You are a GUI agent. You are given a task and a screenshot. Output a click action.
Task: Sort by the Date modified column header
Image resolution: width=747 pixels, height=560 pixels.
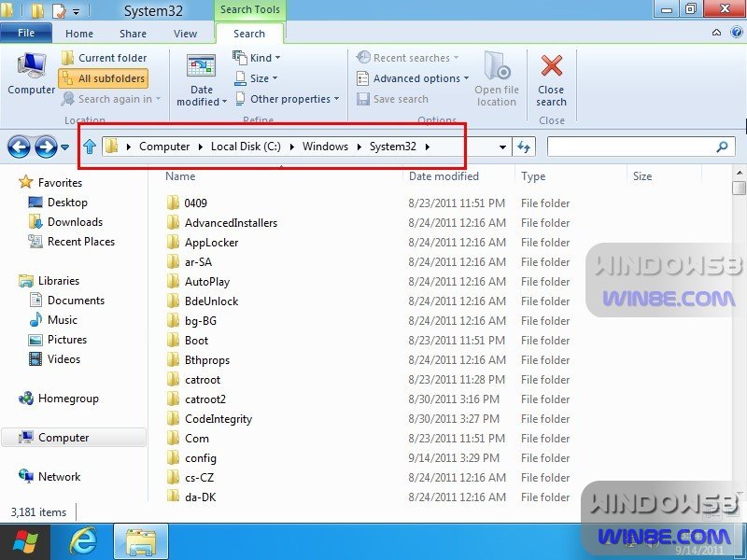[444, 176]
